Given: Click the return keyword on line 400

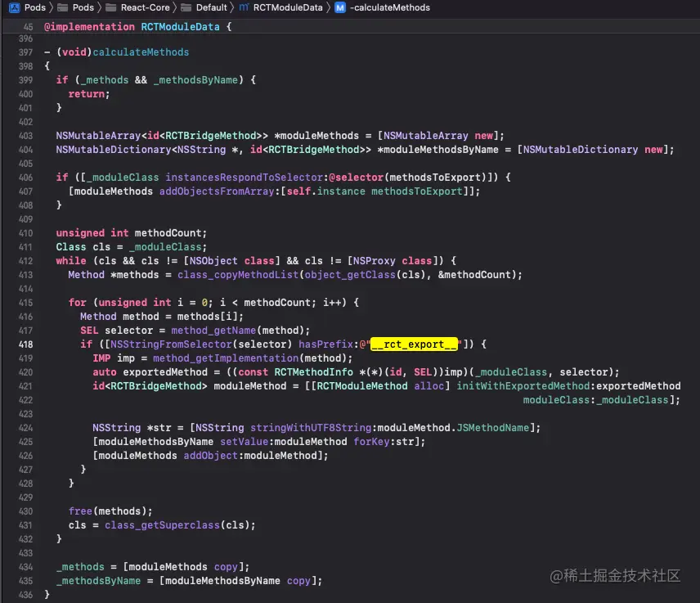Looking at the screenshot, I should coord(86,94).
